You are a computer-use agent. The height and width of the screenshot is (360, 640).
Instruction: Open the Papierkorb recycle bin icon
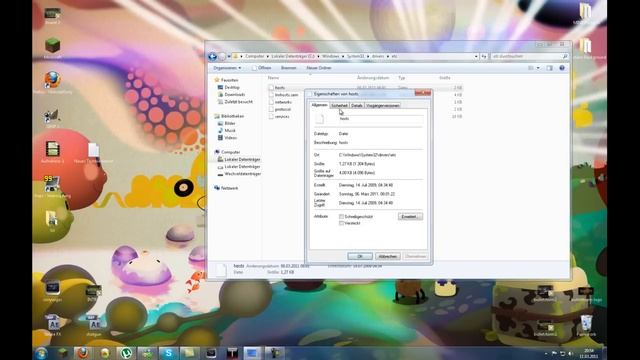[586, 325]
